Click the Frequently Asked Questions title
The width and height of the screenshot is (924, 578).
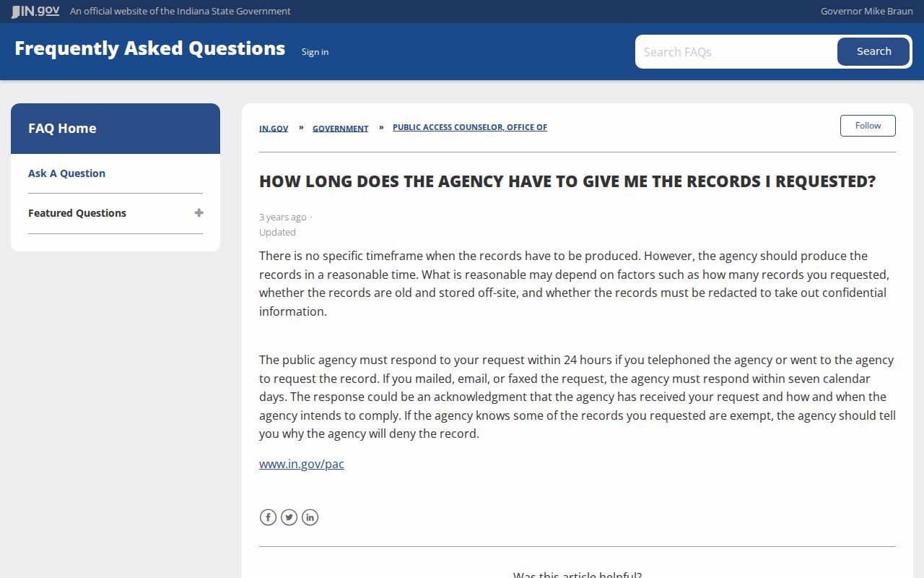tap(149, 48)
